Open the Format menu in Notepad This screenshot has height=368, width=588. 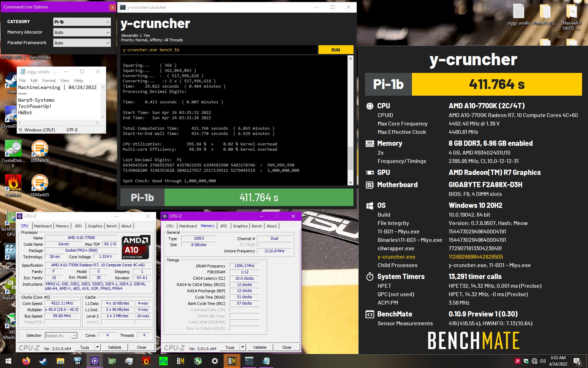[49, 80]
